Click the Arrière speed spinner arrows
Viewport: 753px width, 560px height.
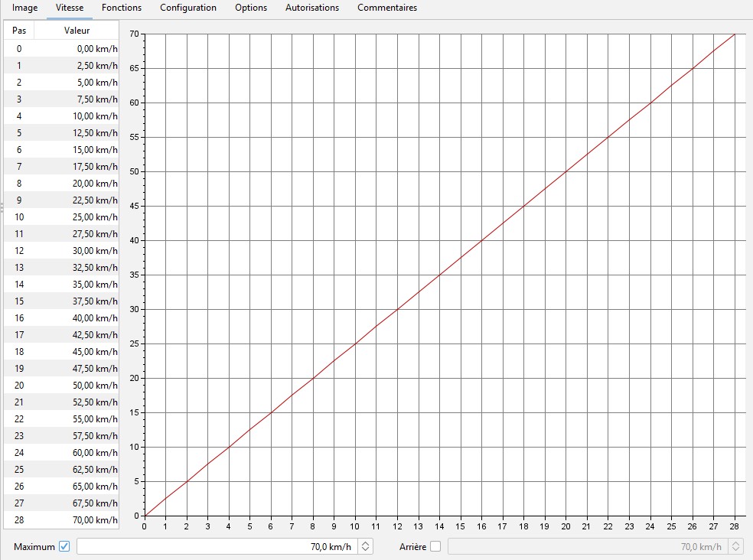point(736,546)
